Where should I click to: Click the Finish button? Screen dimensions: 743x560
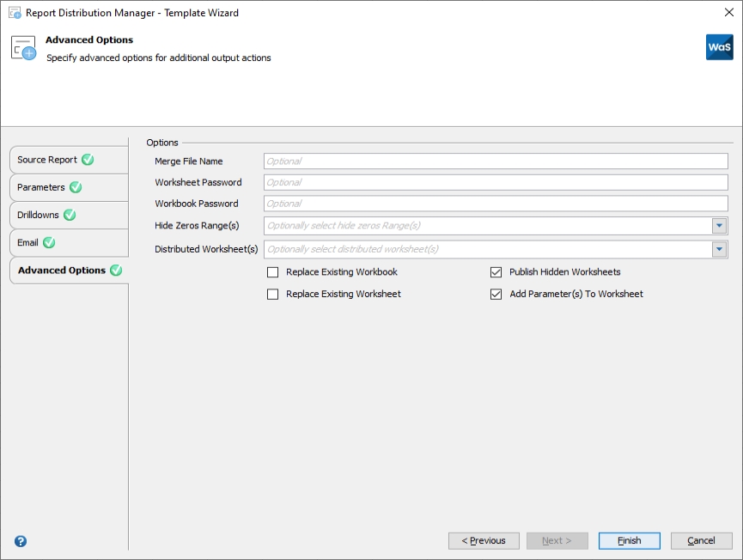pyautogui.click(x=629, y=540)
